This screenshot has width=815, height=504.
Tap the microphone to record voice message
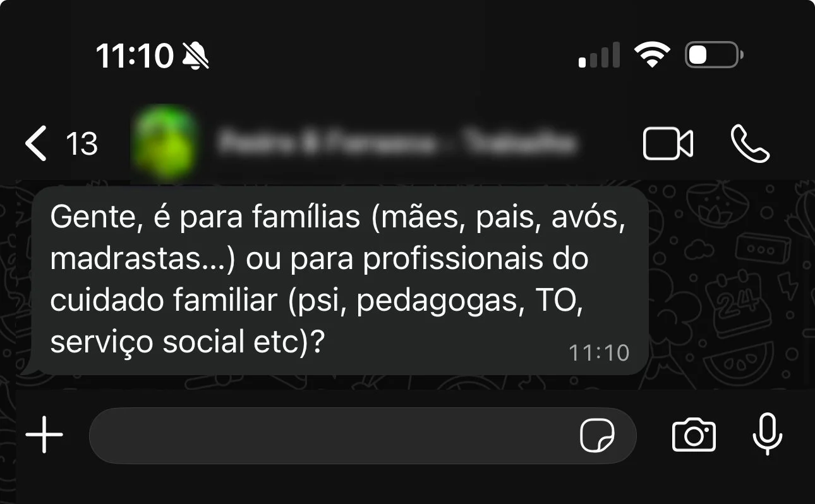click(768, 435)
